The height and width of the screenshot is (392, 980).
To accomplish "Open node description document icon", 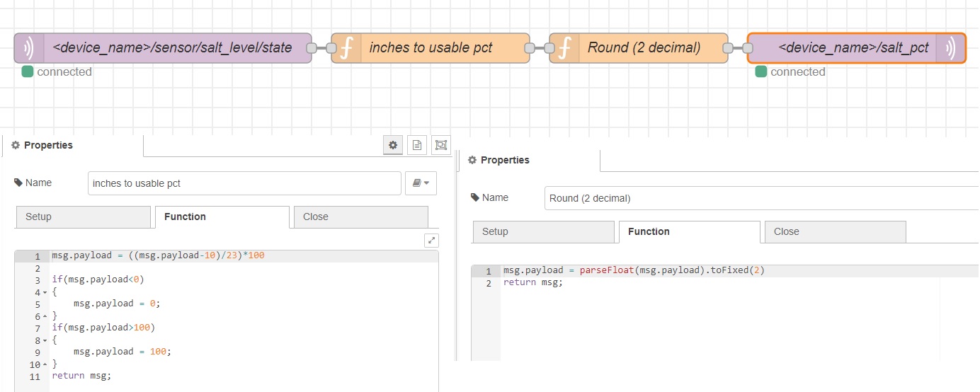I will tap(417, 145).
